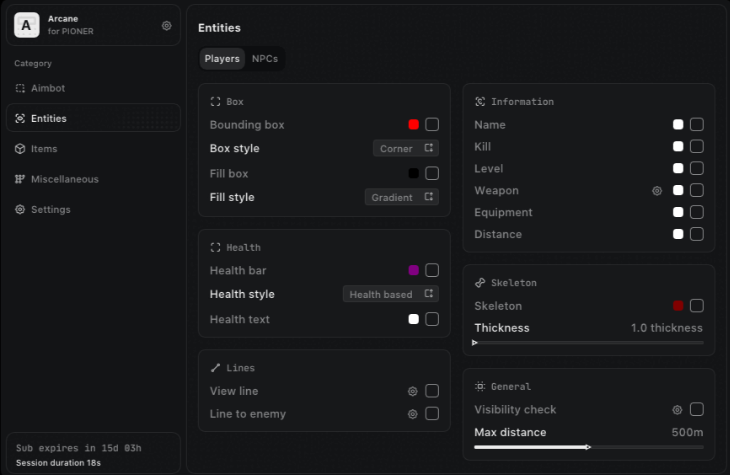
Task: Open the Line to enemy gear icon
Action: point(412,414)
